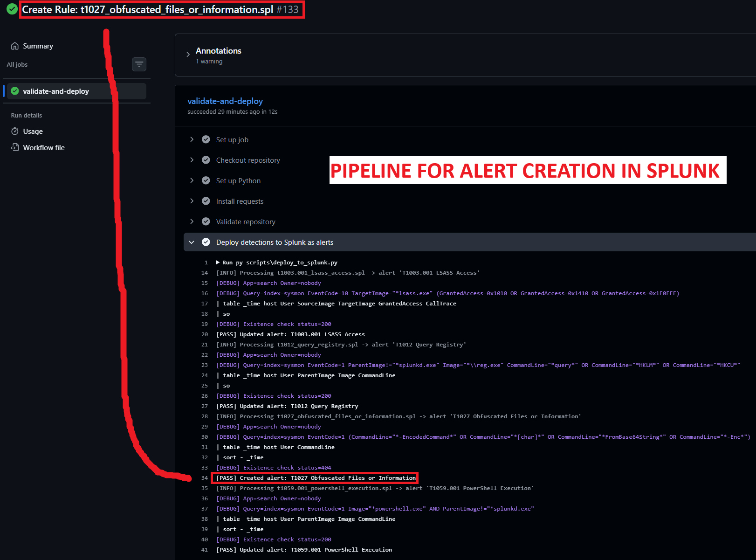This screenshot has width=756, height=560.
Task: Click line number 34 in the log
Action: tap(204, 477)
